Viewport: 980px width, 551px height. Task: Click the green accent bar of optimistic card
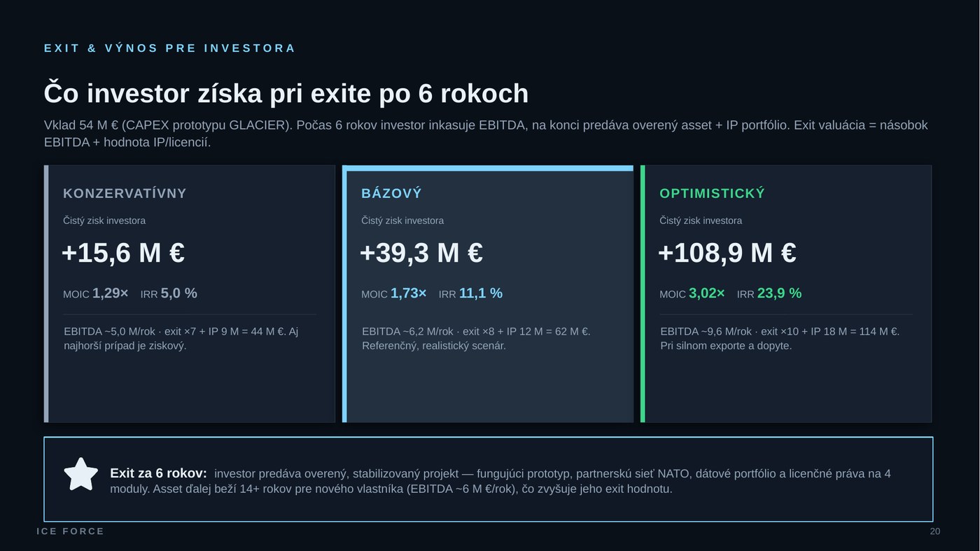pos(643,294)
